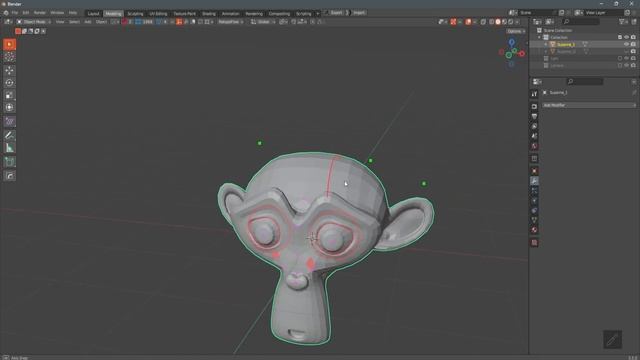Open the View Layer properties tab

(x=534, y=126)
